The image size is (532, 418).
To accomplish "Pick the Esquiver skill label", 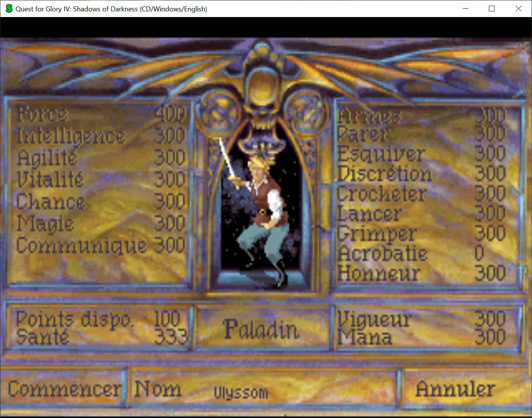I will [x=381, y=154].
